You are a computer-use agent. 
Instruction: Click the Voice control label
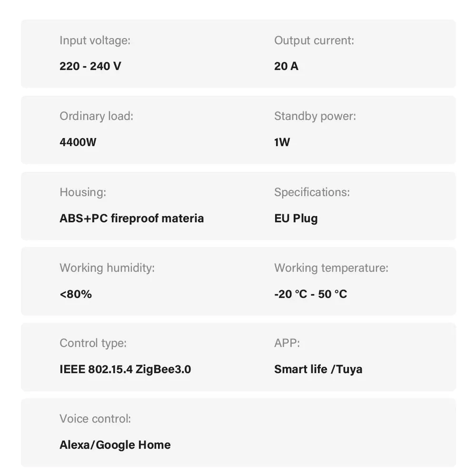[95, 419]
